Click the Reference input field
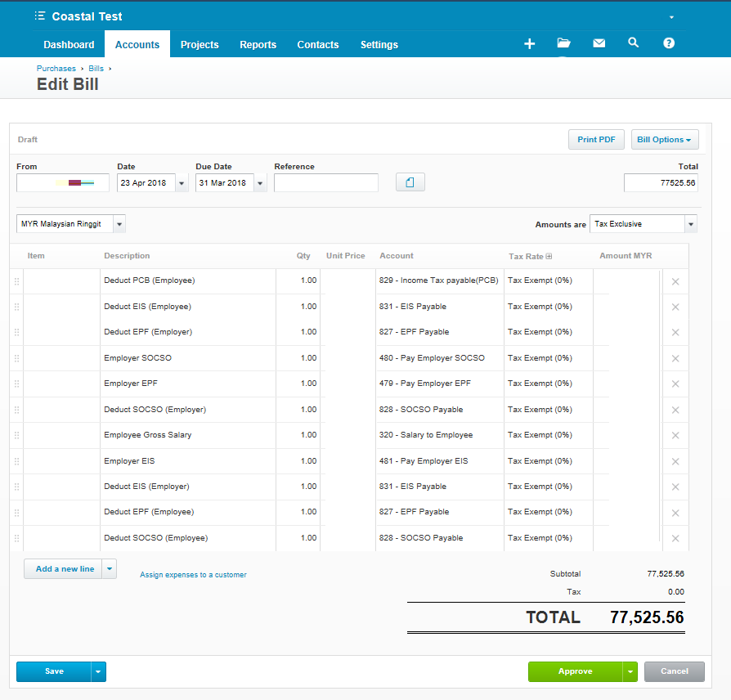This screenshot has height=700, width=731. pyautogui.click(x=326, y=183)
